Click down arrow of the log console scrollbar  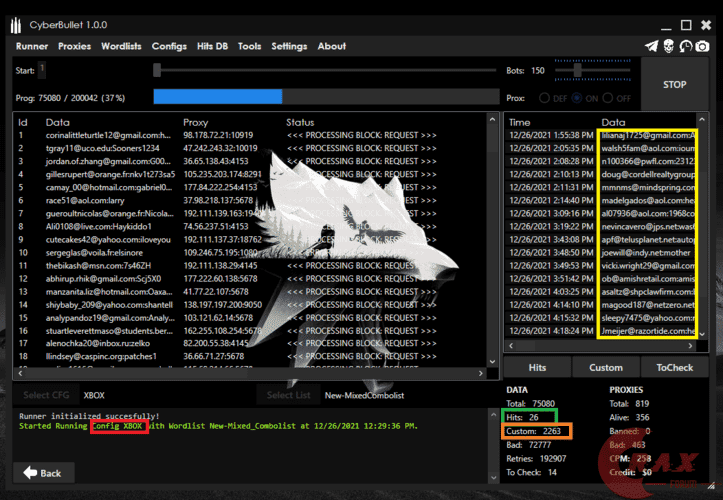click(493, 477)
